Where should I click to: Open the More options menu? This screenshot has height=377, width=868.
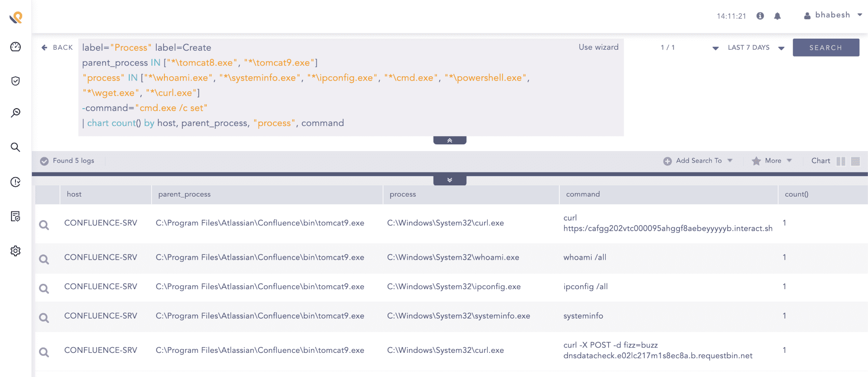(x=772, y=161)
